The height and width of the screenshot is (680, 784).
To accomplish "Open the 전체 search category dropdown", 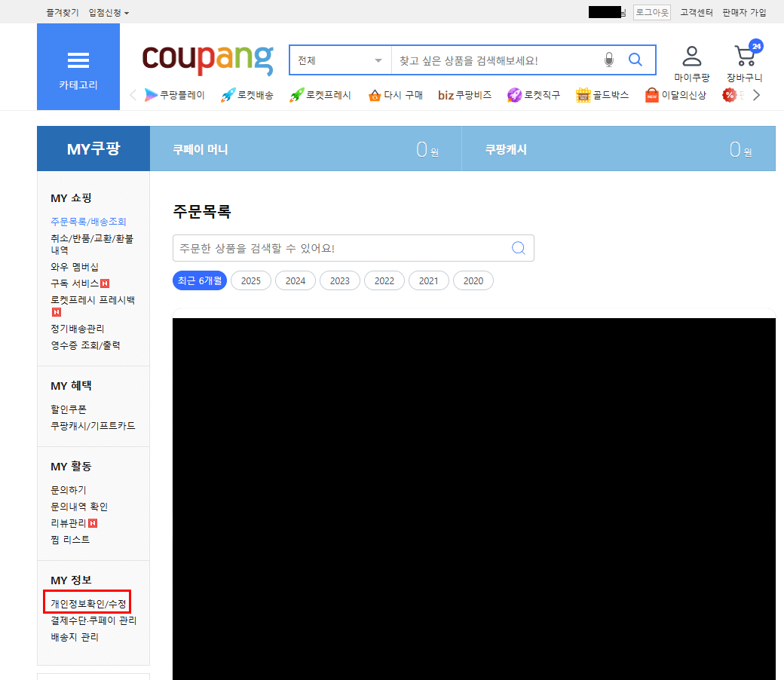I will (339, 60).
